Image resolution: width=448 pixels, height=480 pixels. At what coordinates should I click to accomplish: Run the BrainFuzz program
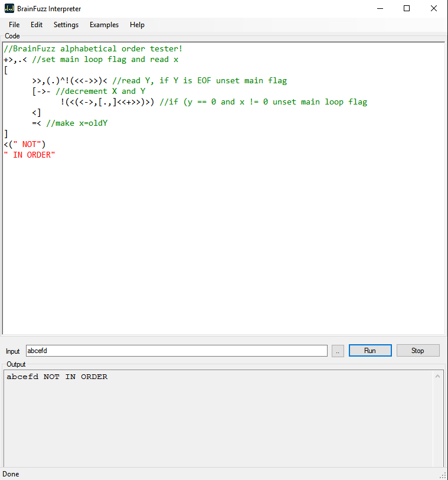point(370,351)
